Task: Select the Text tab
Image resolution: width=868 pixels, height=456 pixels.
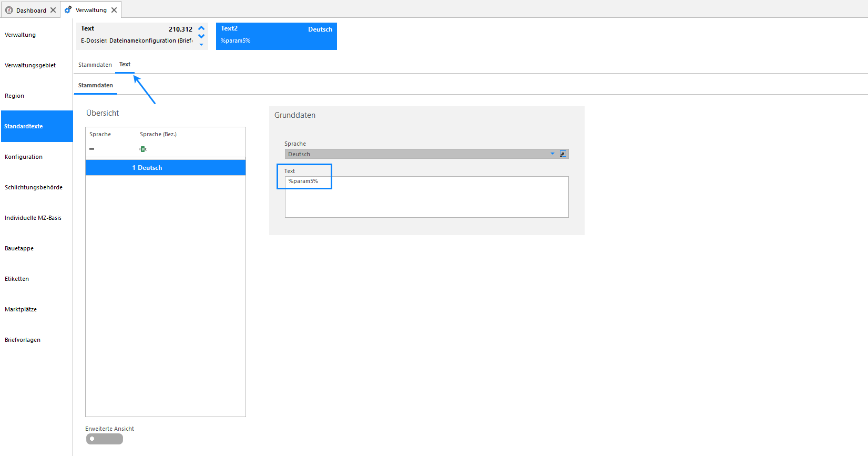Action: tap(125, 64)
